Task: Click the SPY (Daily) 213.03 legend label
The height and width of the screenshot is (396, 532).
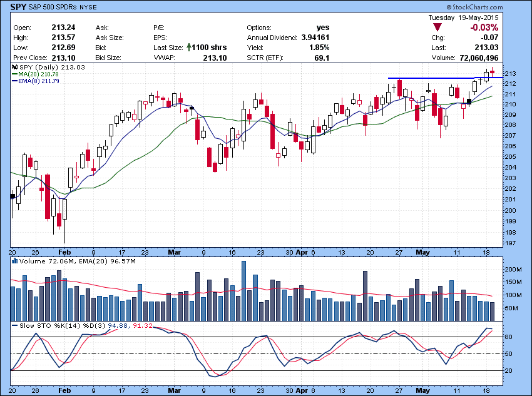Action: tap(52, 67)
